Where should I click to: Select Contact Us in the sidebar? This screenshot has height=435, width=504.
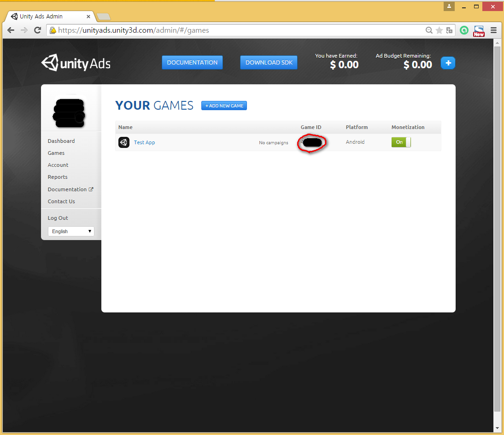click(61, 201)
